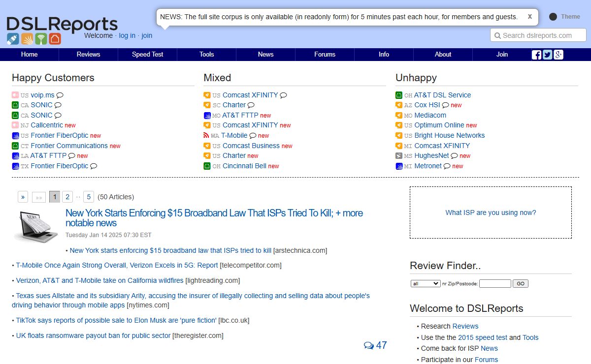Viewport: 591px width, 364px height.
Task: Click the red wireless feed icon before T-Mobile
Action: [207, 136]
